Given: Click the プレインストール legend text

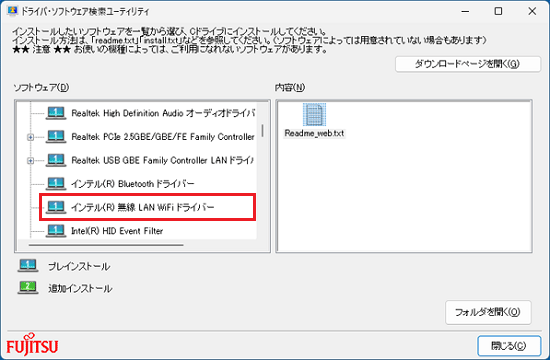Looking at the screenshot, I should point(79,267).
